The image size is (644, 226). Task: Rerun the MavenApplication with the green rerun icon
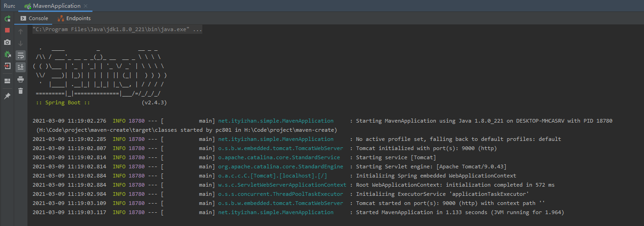pos(7,19)
